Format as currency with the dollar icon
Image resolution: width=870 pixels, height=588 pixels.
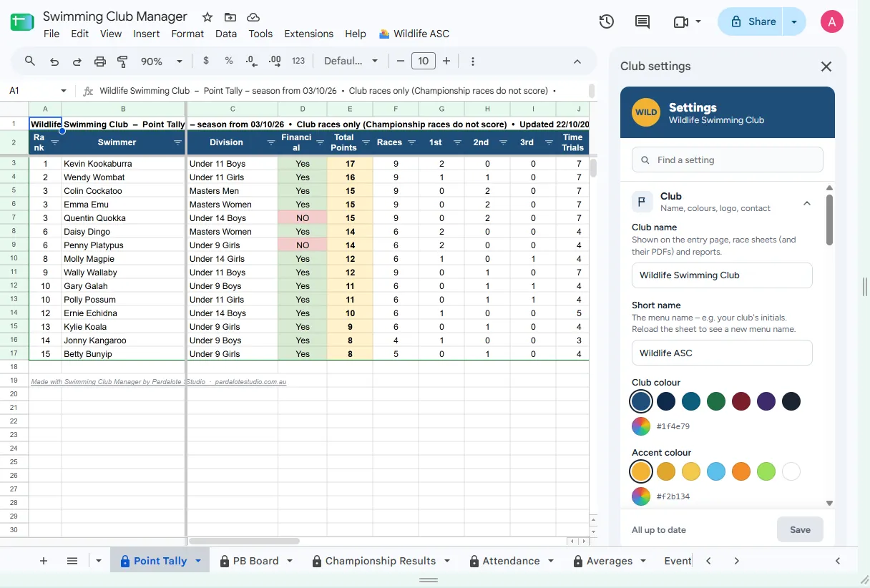pyautogui.click(x=206, y=62)
